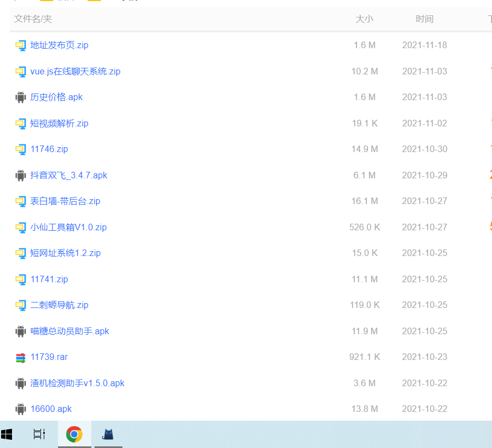The width and height of the screenshot is (492, 448).
Task: Open the 二刺螈导航.zip file link
Action: (59, 305)
